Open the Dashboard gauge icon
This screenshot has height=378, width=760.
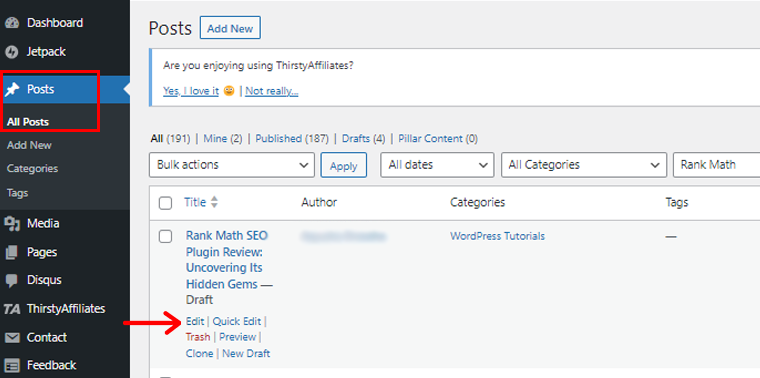[x=12, y=23]
